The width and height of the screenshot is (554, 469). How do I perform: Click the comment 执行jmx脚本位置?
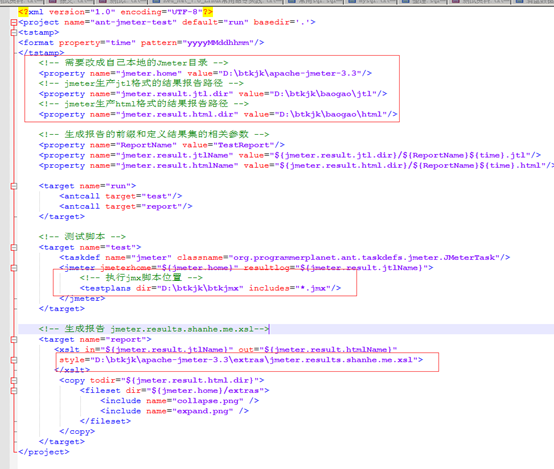tap(141, 278)
